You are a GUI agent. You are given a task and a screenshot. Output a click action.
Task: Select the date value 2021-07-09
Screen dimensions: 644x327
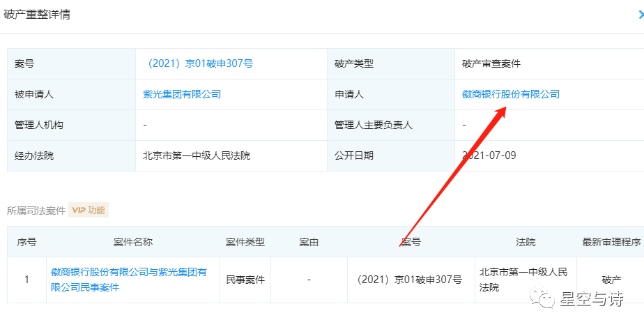489,155
